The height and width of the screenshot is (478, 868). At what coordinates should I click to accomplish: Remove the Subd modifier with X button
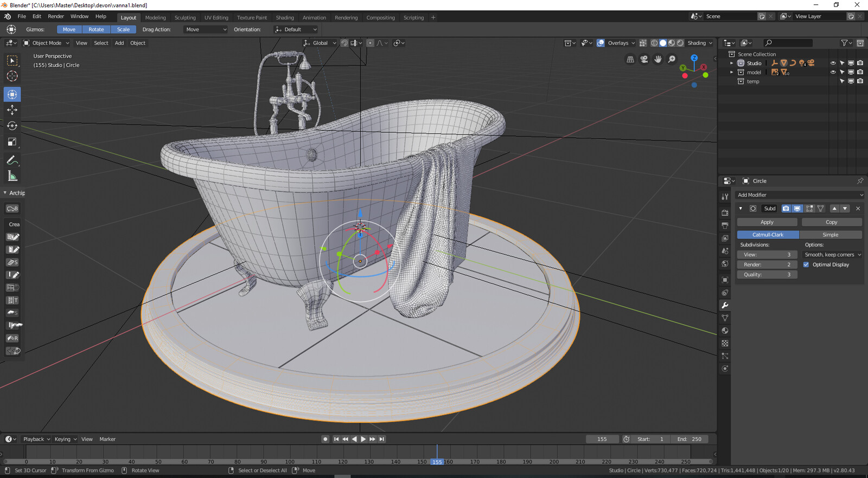coord(858,209)
